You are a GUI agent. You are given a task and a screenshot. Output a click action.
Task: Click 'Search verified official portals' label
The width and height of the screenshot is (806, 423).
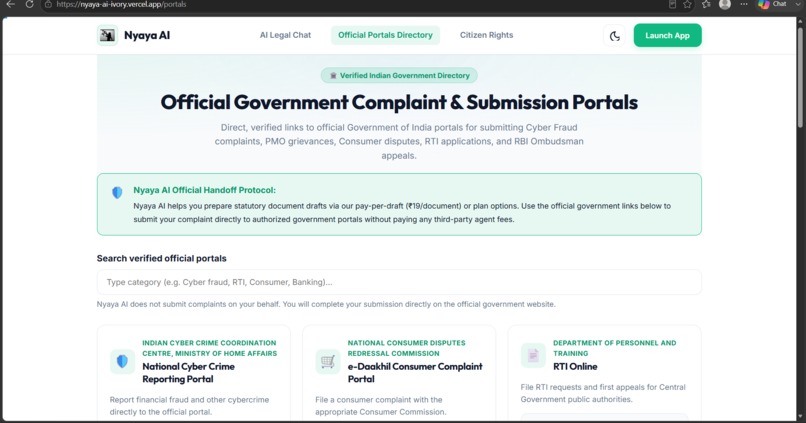point(161,259)
